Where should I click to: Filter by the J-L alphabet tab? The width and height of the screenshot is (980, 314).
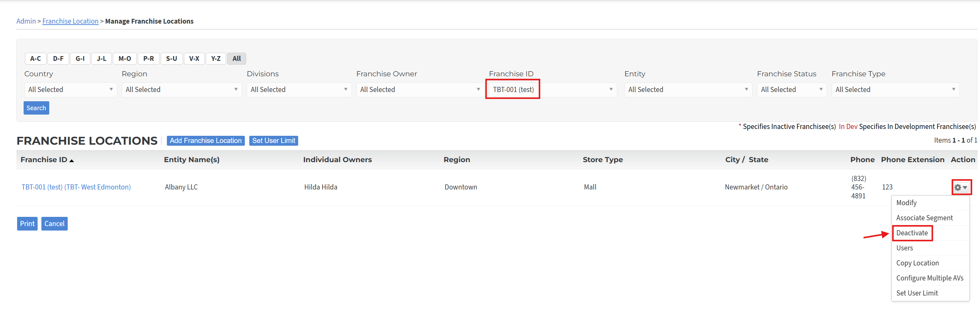point(102,58)
